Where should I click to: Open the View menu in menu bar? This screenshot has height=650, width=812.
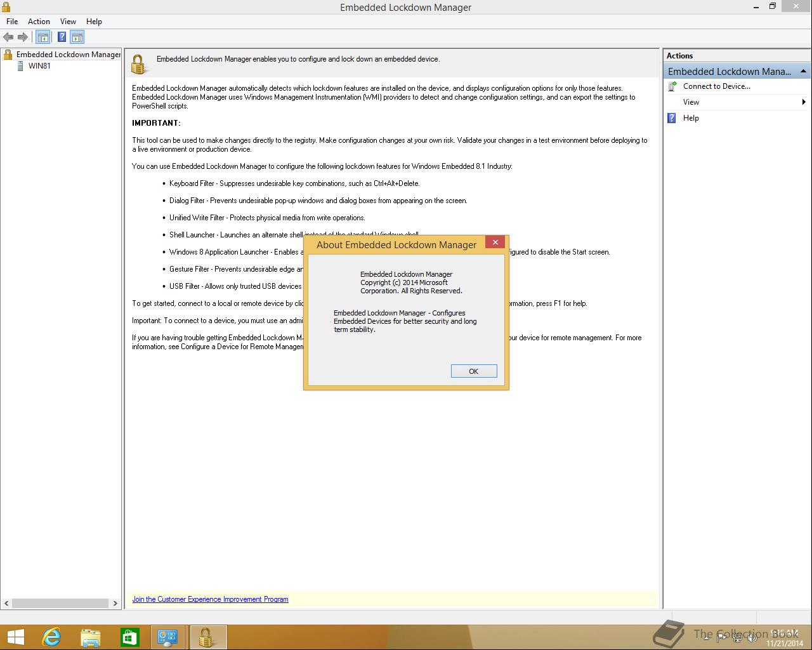pyautogui.click(x=68, y=22)
